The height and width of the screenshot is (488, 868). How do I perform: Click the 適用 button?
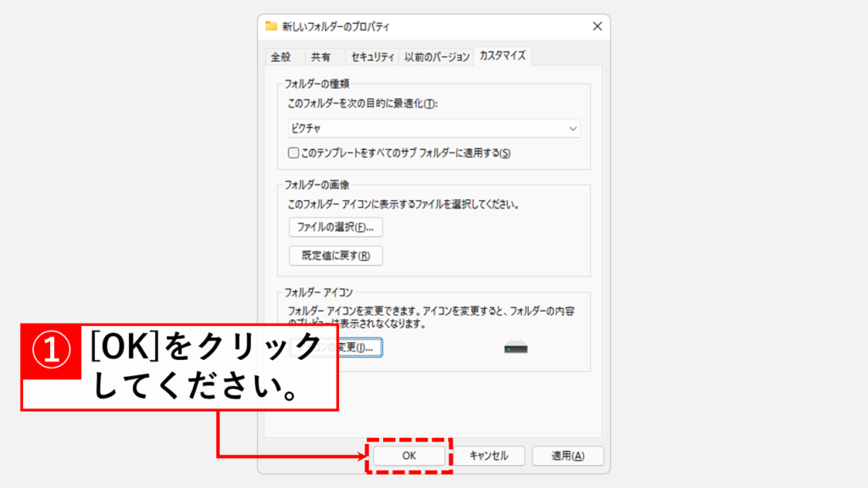567,456
